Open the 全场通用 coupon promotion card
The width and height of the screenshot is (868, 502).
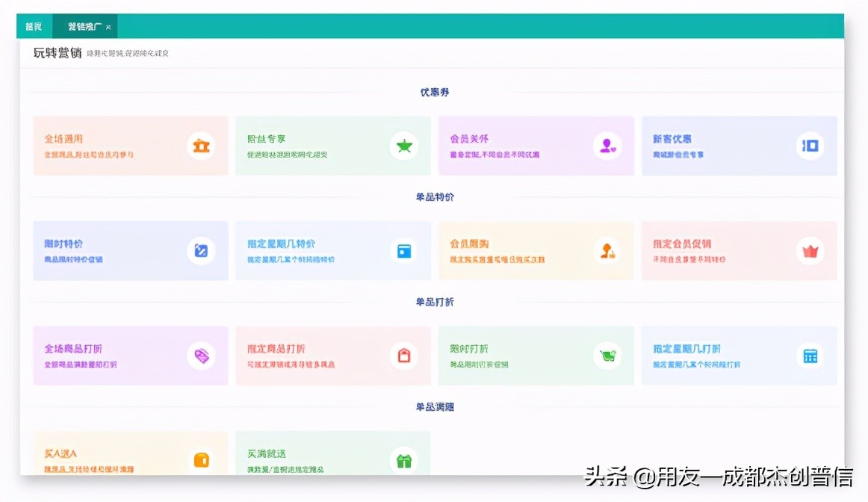131,145
